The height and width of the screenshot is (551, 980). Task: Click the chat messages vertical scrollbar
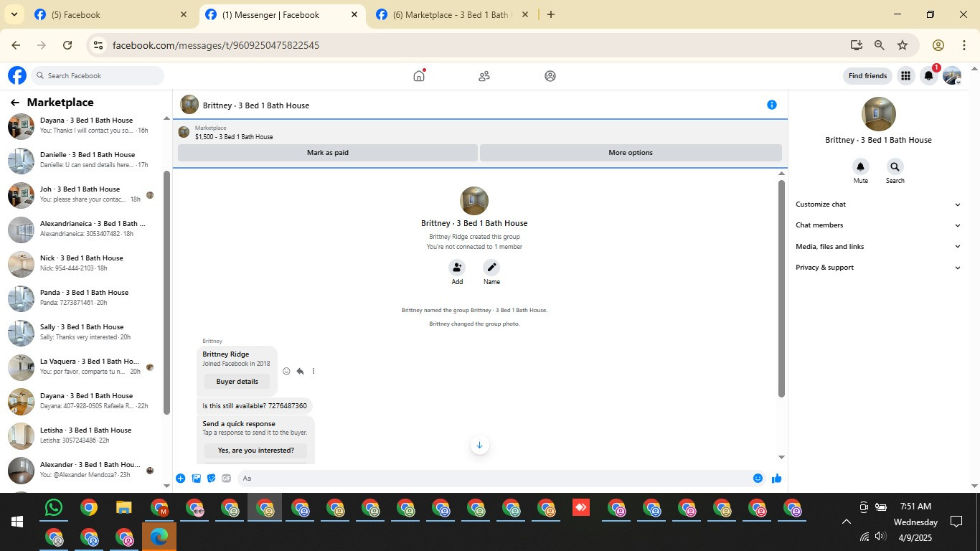tap(782, 288)
